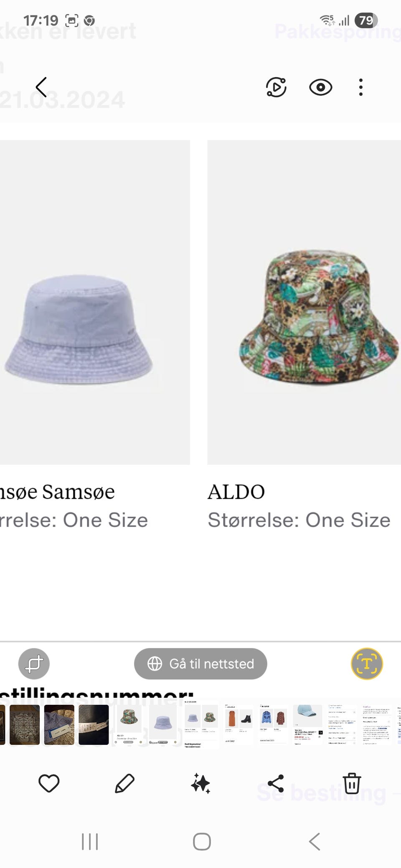This screenshot has width=401, height=868.
Task: Select the blue jacket thumbnail in filmstrip
Action: click(x=273, y=724)
